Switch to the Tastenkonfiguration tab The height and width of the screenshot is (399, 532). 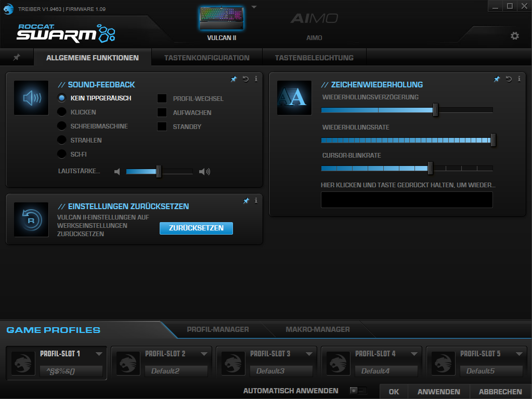pos(206,58)
